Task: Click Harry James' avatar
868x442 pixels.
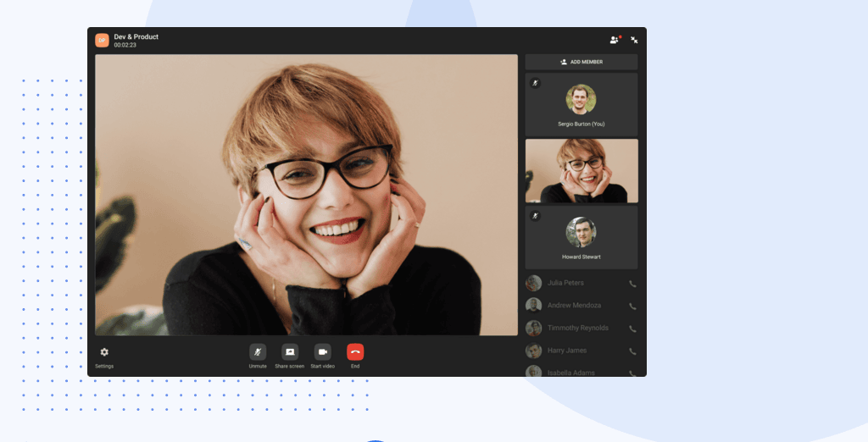Action: click(x=534, y=351)
